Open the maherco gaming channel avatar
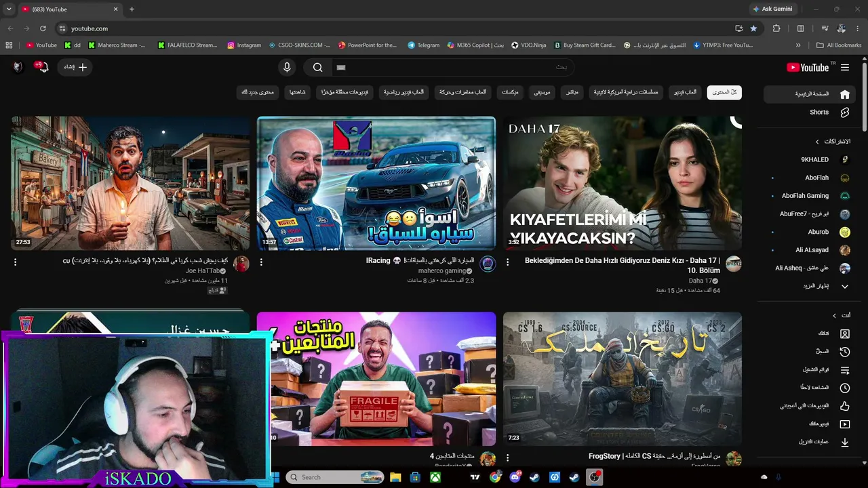The width and height of the screenshot is (868, 488). pyautogui.click(x=488, y=264)
